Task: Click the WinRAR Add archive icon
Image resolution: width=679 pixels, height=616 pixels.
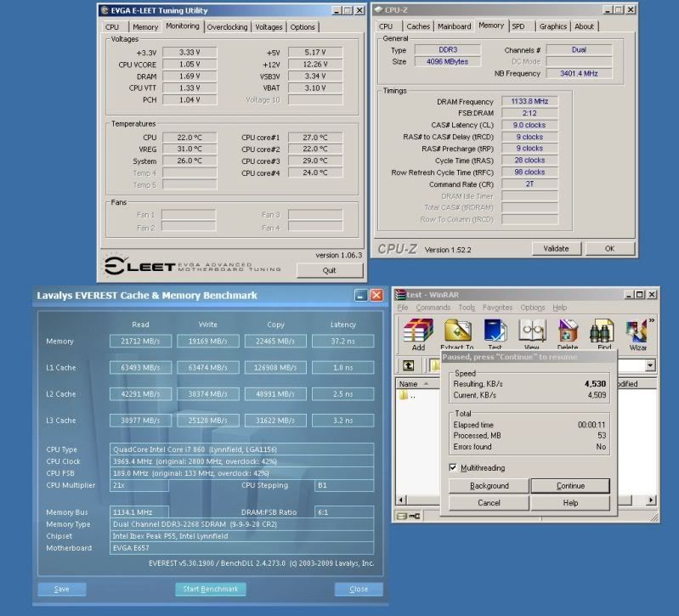Action: coord(418,331)
